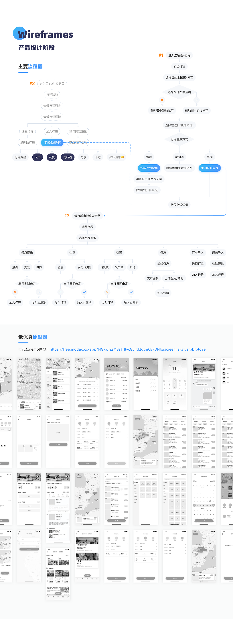Click the dark 同行者 pill
This screenshot has width=233, height=644.
(x=68, y=157)
